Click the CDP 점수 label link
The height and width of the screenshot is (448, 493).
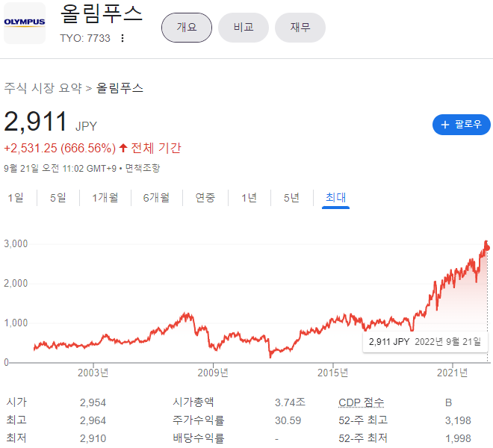(362, 402)
